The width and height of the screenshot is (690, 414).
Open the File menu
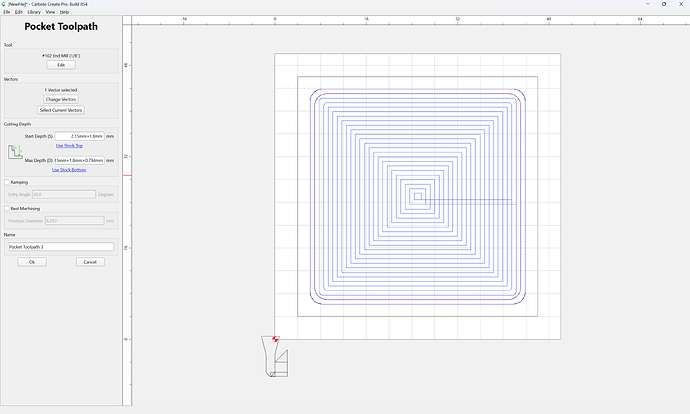click(7, 12)
